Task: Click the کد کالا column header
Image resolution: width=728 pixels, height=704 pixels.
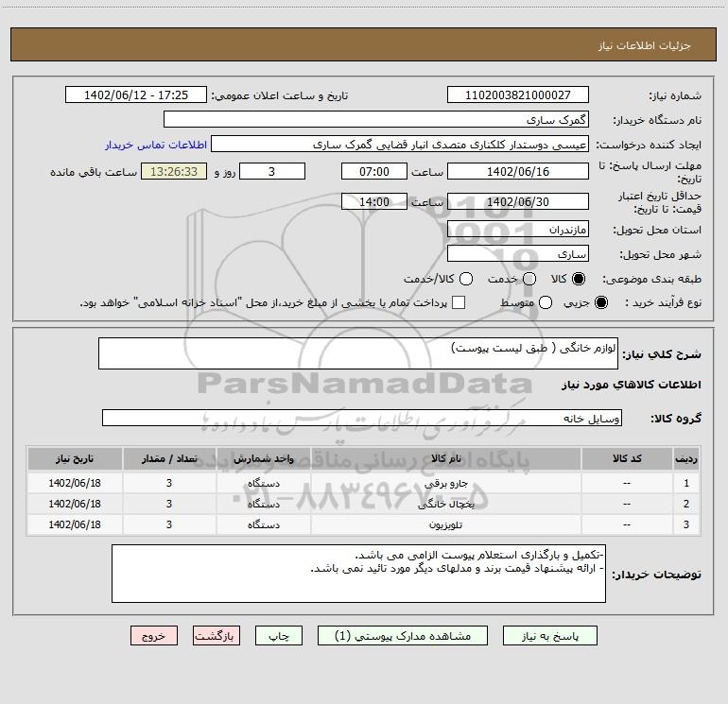Action: point(627,458)
